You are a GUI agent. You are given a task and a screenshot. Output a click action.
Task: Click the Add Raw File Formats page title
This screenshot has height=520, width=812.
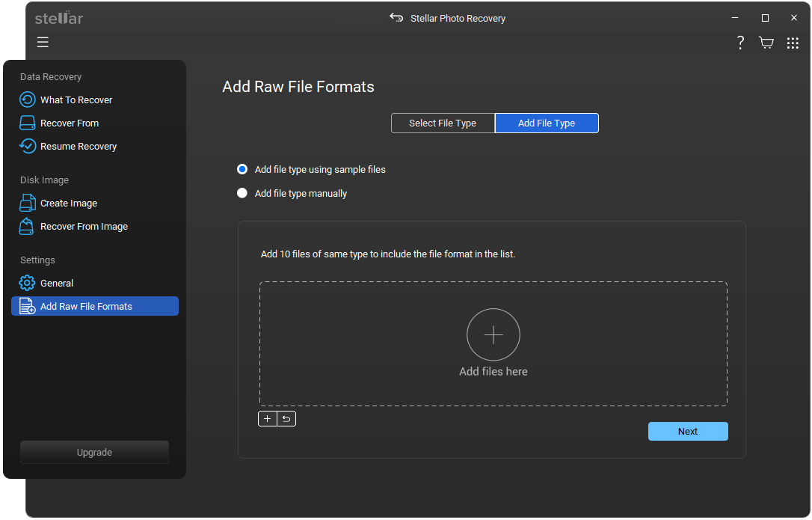tap(298, 87)
